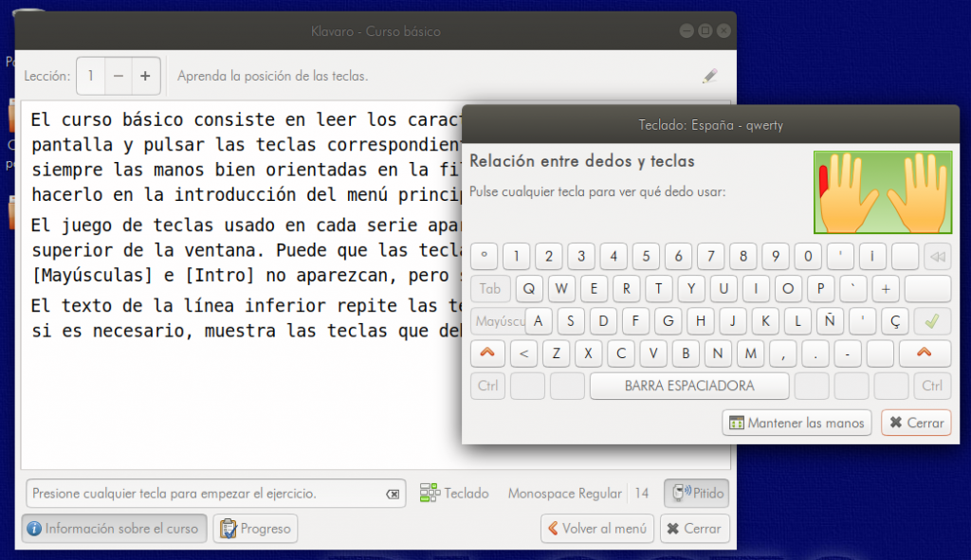Click the info icon on Información sobre el curso

[35, 528]
